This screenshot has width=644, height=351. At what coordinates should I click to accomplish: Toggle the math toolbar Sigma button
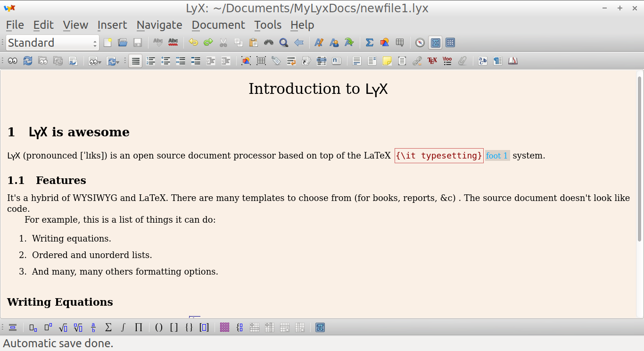[436, 42]
